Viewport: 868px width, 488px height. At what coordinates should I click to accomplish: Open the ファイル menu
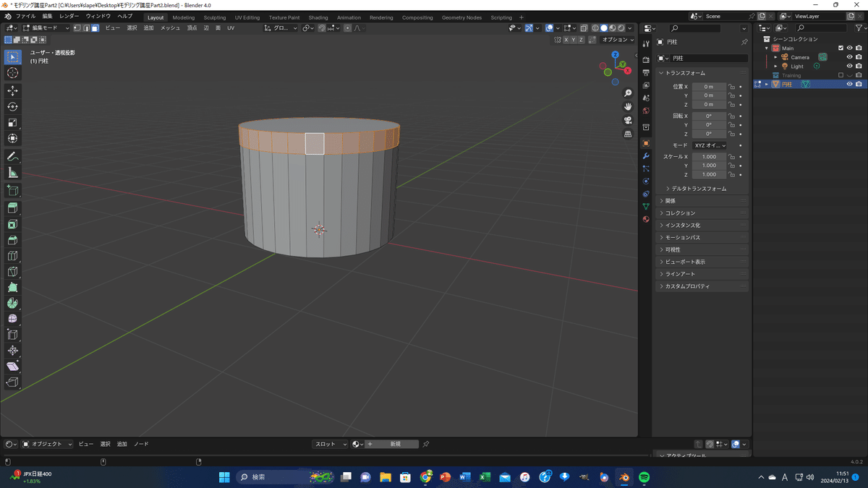point(25,16)
